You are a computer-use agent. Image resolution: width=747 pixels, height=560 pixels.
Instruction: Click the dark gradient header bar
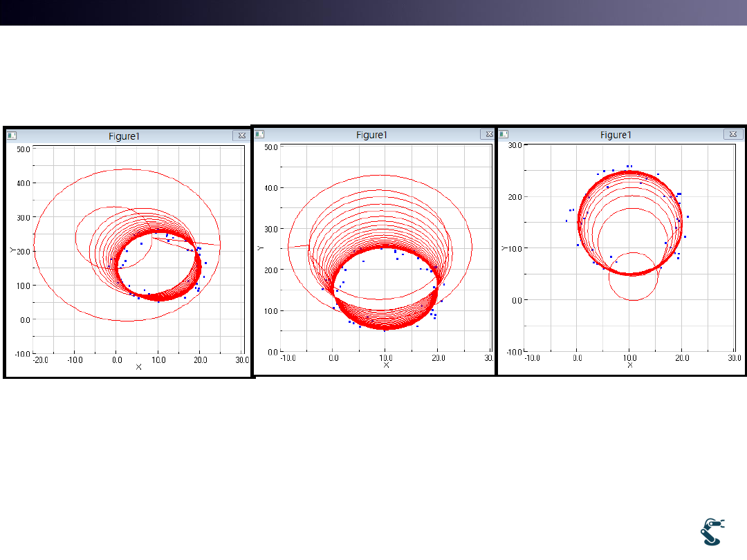click(x=373, y=12)
